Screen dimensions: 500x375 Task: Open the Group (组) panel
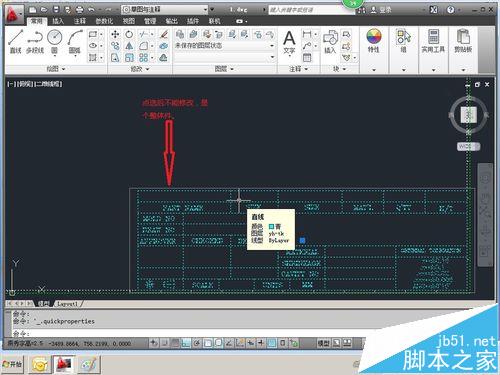pyautogui.click(x=403, y=41)
